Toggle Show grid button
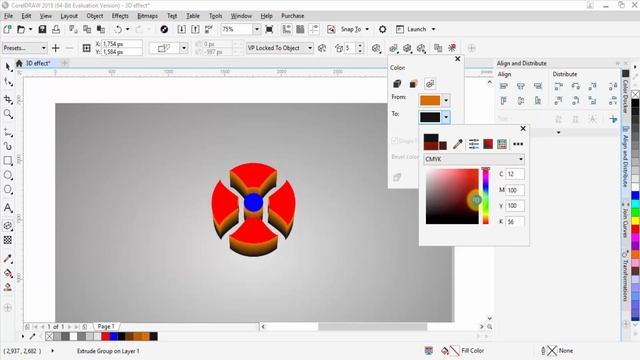The width and height of the screenshot is (640, 360). [x=300, y=29]
